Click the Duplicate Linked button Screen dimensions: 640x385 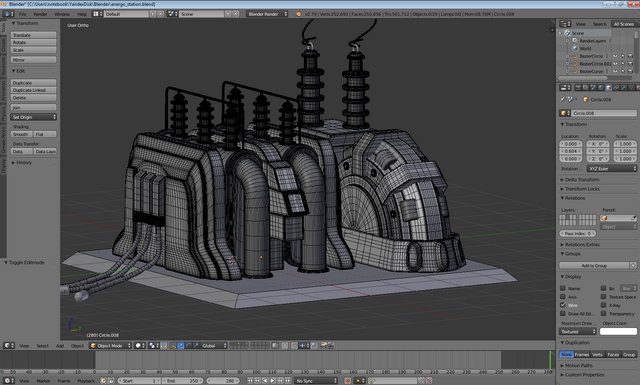coord(33,90)
